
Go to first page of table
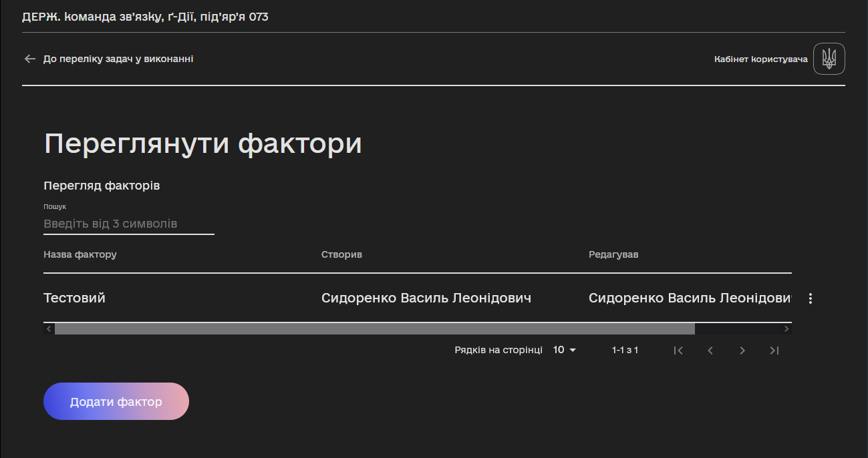click(x=678, y=350)
